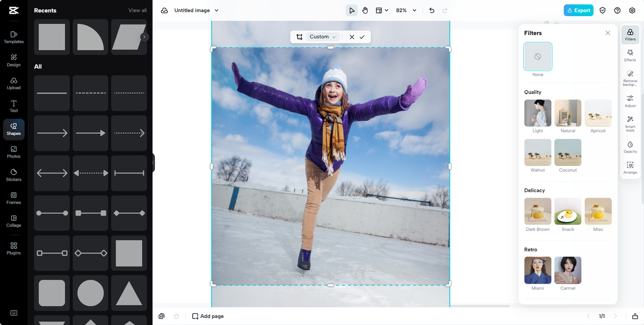Apply the Walnut filter
644x325 pixels.
pyautogui.click(x=538, y=152)
